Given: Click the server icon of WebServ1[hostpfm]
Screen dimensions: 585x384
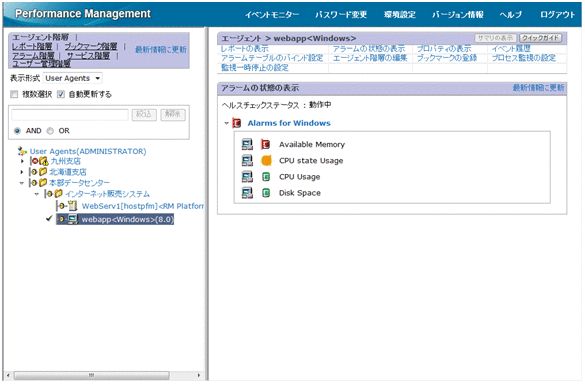Looking at the screenshot, I should click(72, 206).
